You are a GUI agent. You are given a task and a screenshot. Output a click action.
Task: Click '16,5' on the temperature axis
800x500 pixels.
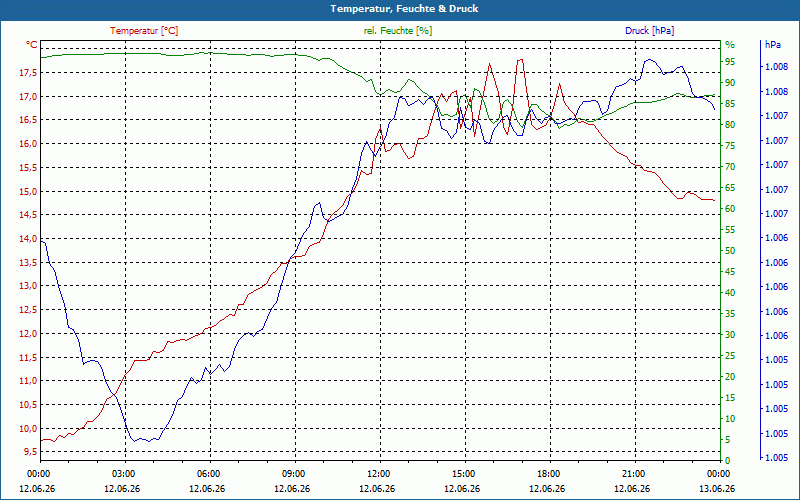click(x=28, y=120)
